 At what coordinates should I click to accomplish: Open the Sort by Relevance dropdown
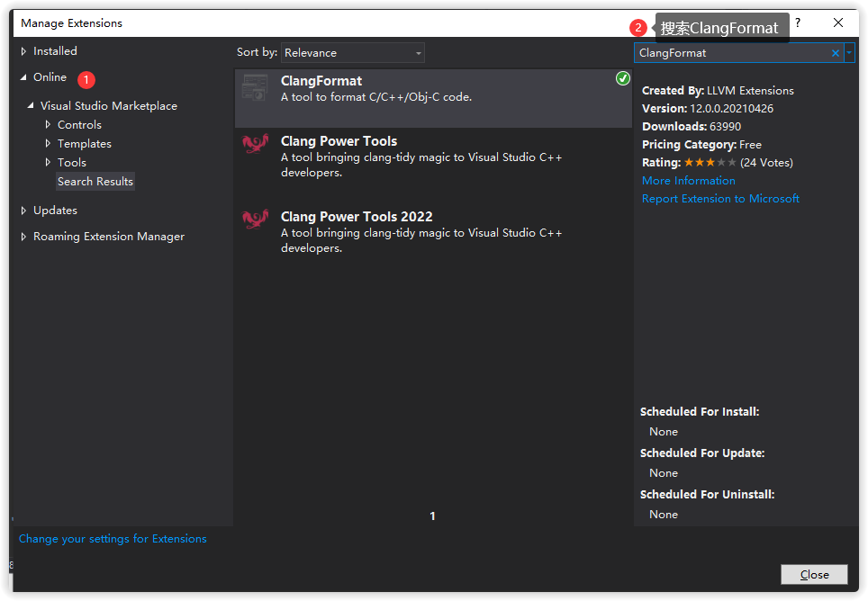pos(352,53)
